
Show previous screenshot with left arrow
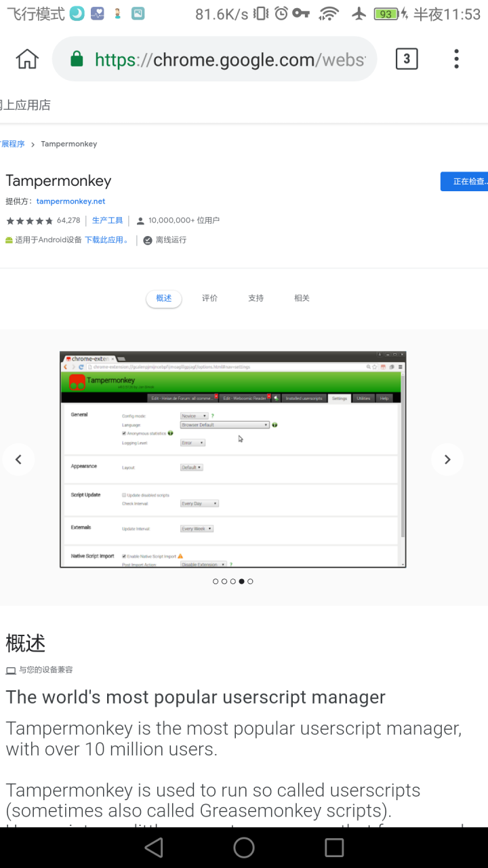point(18,460)
